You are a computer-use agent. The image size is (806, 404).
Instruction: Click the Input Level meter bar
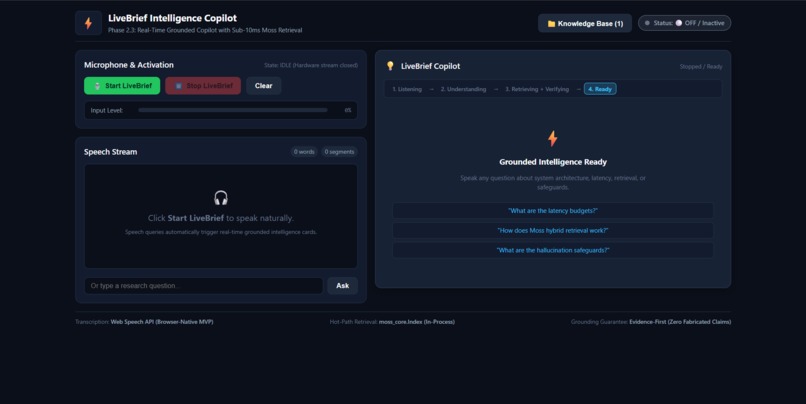click(x=232, y=110)
